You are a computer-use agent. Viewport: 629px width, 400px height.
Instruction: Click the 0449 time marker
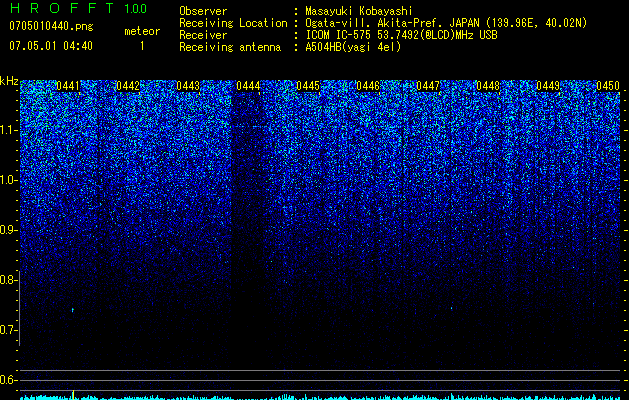tap(548, 86)
